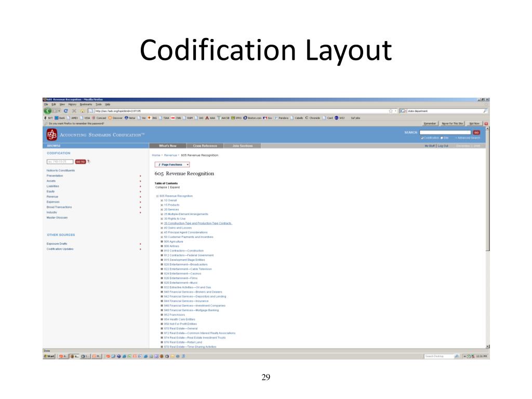Viewport: 532px width, 399px height.
Task: Click the FASB logo in the header
Action: (x=52, y=135)
